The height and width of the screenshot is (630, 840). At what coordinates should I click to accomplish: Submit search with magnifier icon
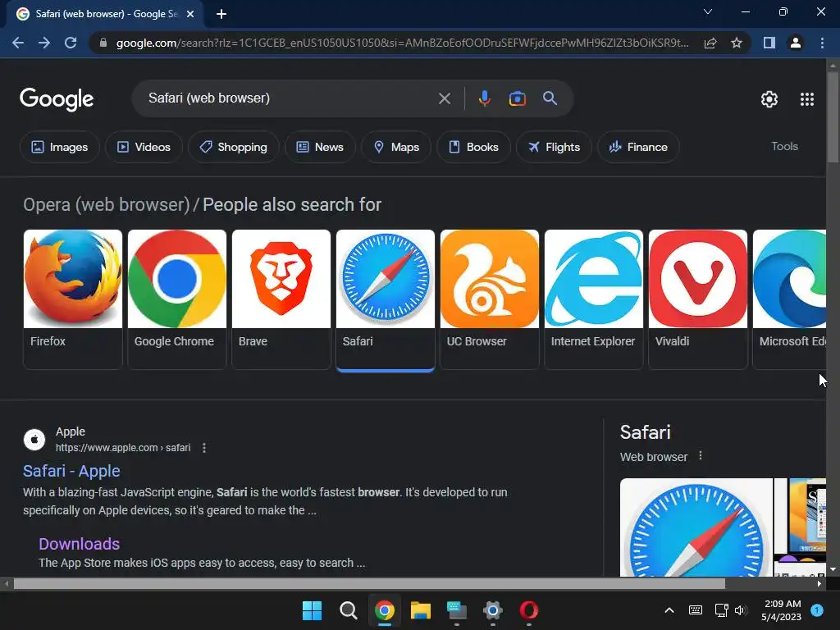coord(550,98)
